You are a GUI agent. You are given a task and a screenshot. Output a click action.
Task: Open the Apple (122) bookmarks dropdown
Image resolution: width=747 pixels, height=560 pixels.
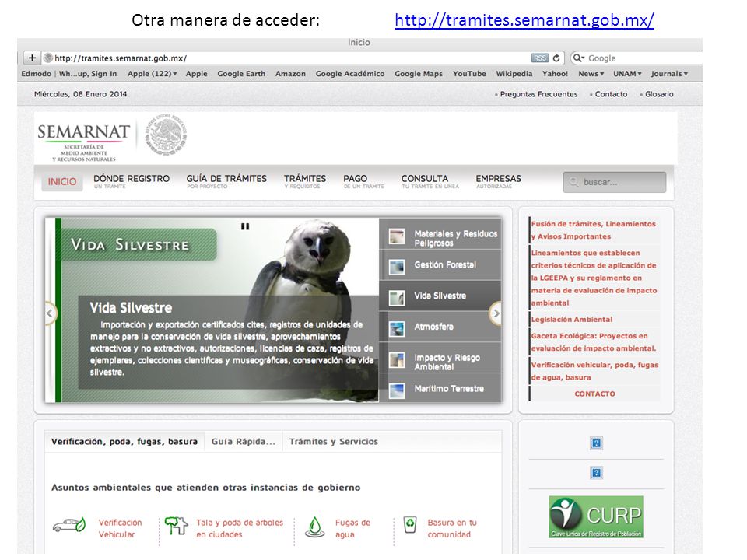[x=152, y=74]
